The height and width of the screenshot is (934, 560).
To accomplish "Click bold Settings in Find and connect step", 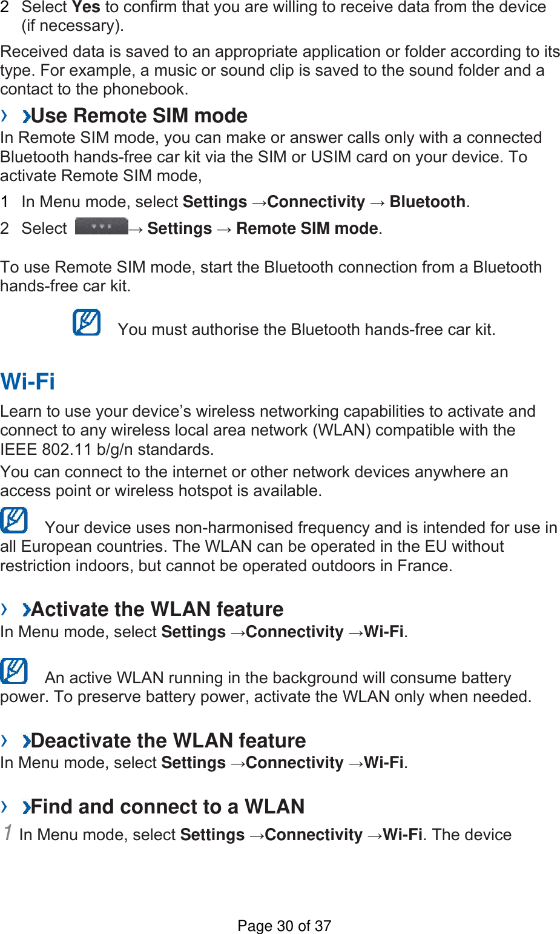I will point(212,835).
